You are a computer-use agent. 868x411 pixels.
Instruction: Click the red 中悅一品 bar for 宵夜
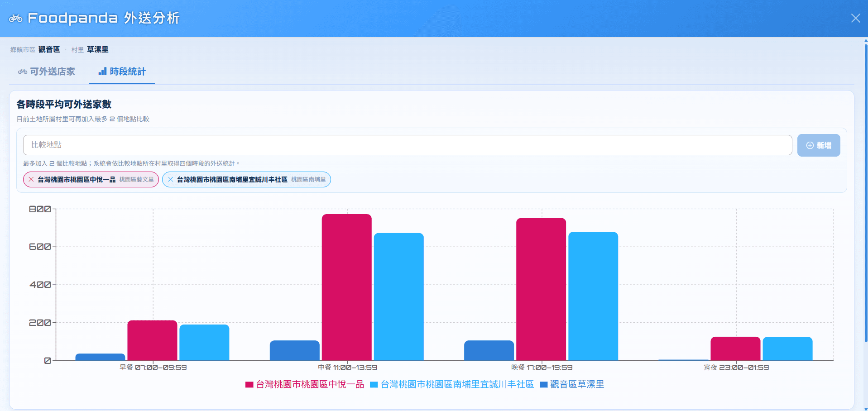(735, 349)
